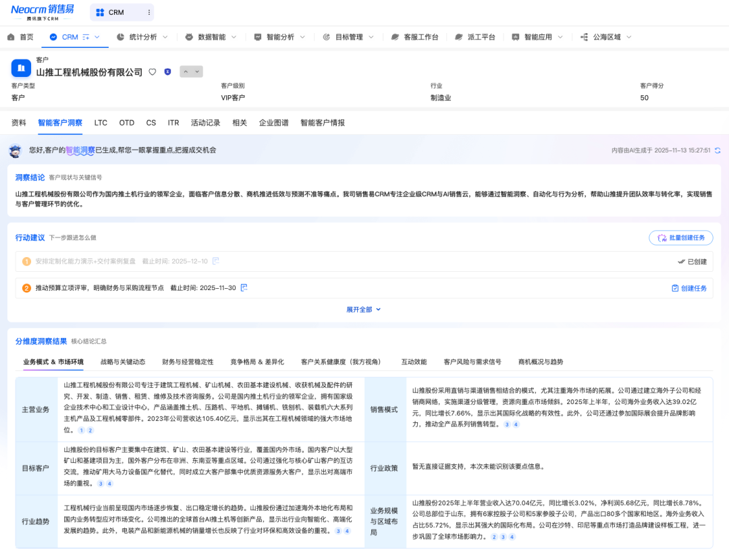
Task: Open citation 3 in 目标客户 text
Action: click(x=101, y=484)
